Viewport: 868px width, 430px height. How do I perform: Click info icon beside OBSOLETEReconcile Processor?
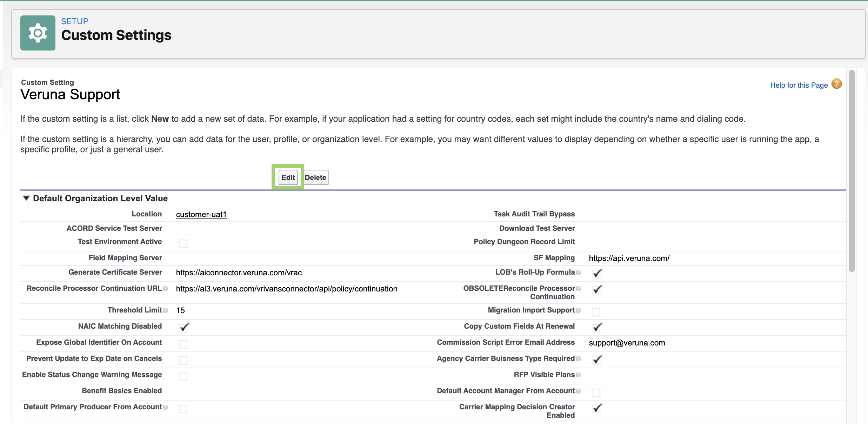(578, 289)
